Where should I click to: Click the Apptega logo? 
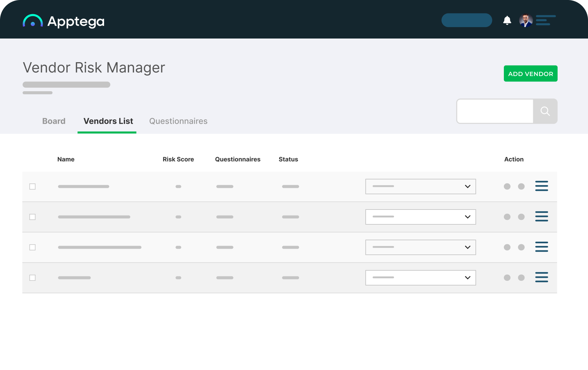click(63, 21)
